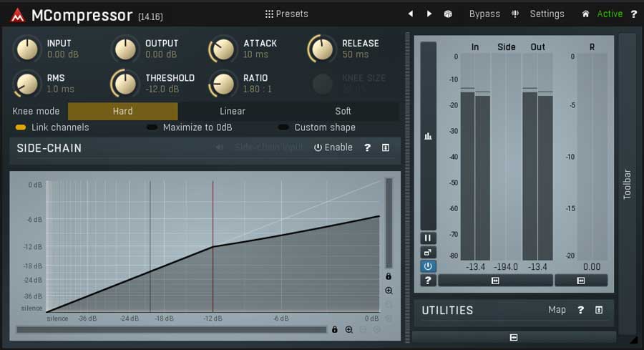Click horizontal lock icon below graph

pos(335,329)
